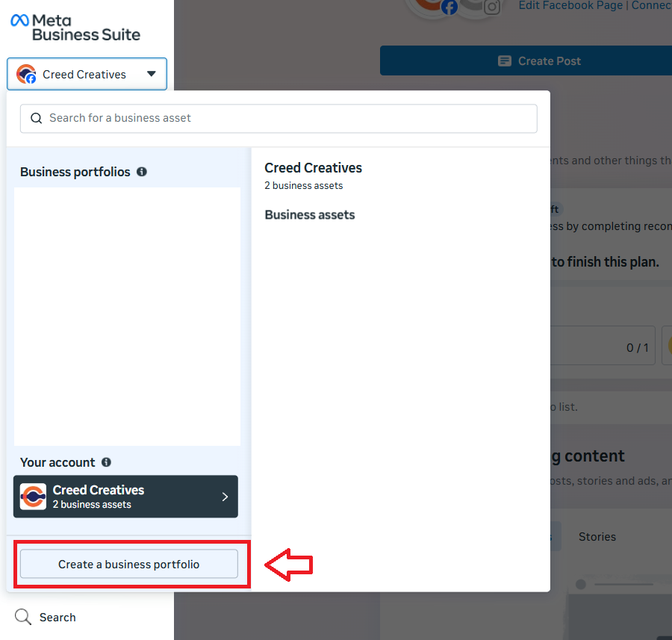Click the Your account heading
This screenshot has height=640, width=672.
pos(57,462)
